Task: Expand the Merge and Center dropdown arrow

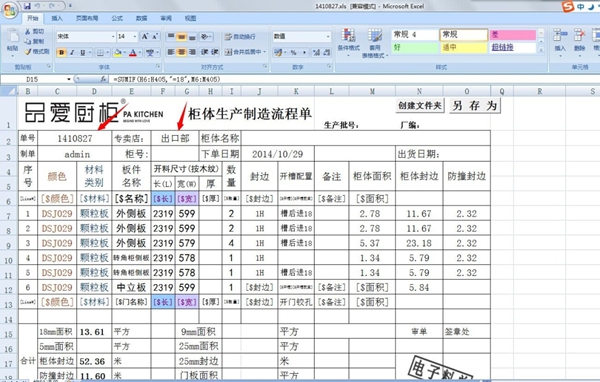Action: coord(264,52)
